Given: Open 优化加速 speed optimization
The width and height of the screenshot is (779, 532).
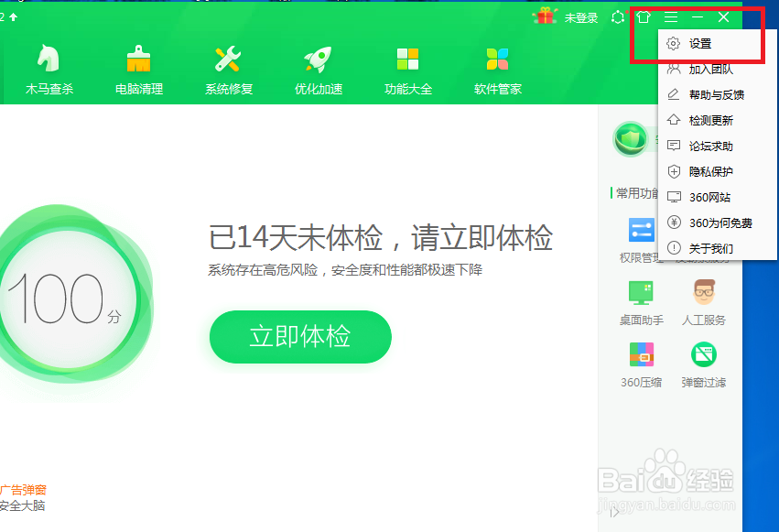Looking at the screenshot, I should [318, 70].
